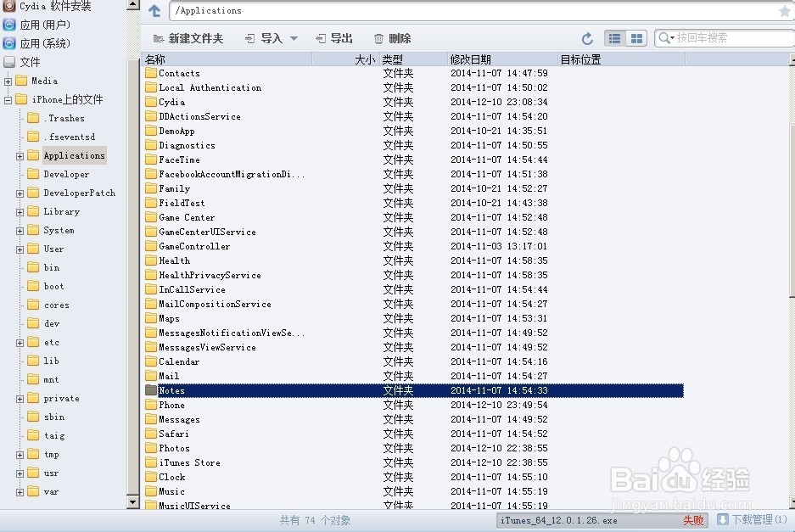Expand the DeveloperPatch tree node

pyautogui.click(x=20, y=193)
